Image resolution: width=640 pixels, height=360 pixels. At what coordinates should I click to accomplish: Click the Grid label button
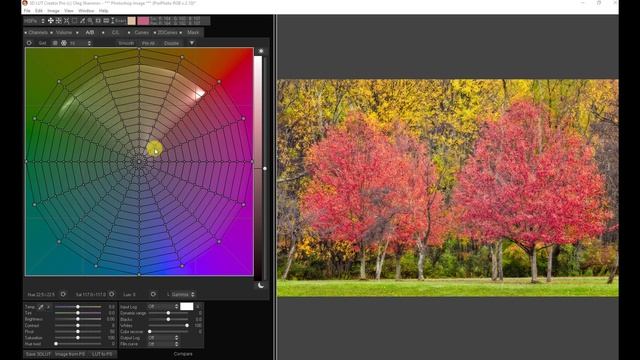(42, 43)
